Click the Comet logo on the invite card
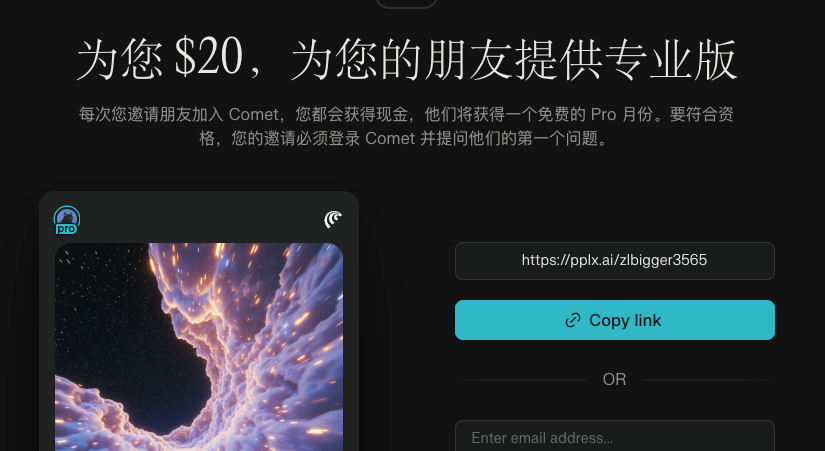825x451 pixels. point(333,219)
